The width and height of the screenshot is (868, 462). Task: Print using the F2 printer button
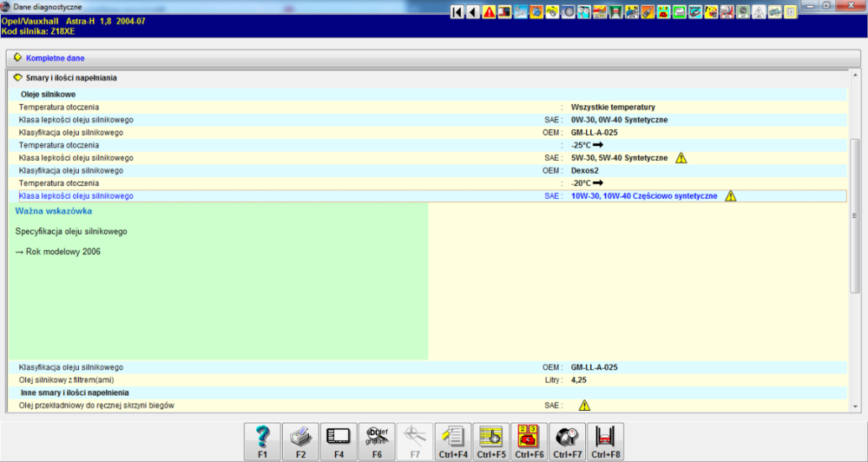coord(300,440)
